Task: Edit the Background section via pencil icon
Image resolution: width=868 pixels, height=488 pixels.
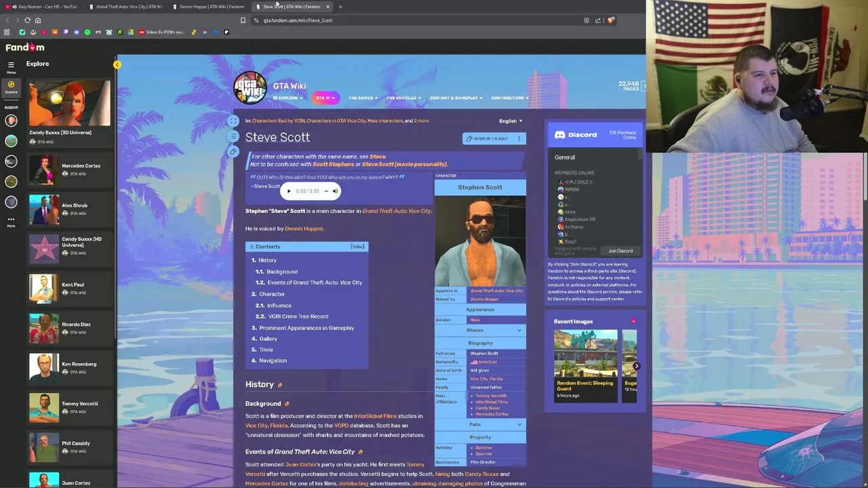Action: tap(287, 404)
